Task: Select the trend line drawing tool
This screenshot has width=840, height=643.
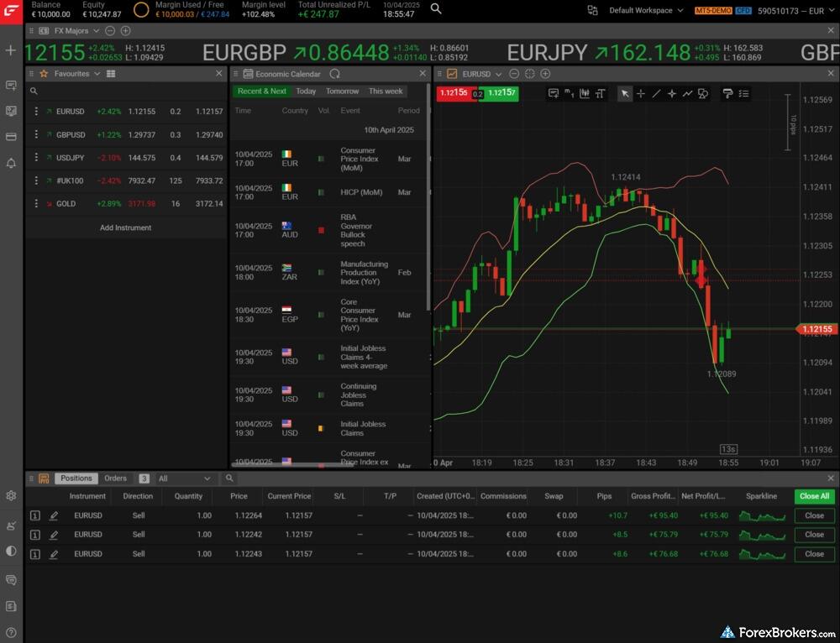Action: [x=656, y=94]
